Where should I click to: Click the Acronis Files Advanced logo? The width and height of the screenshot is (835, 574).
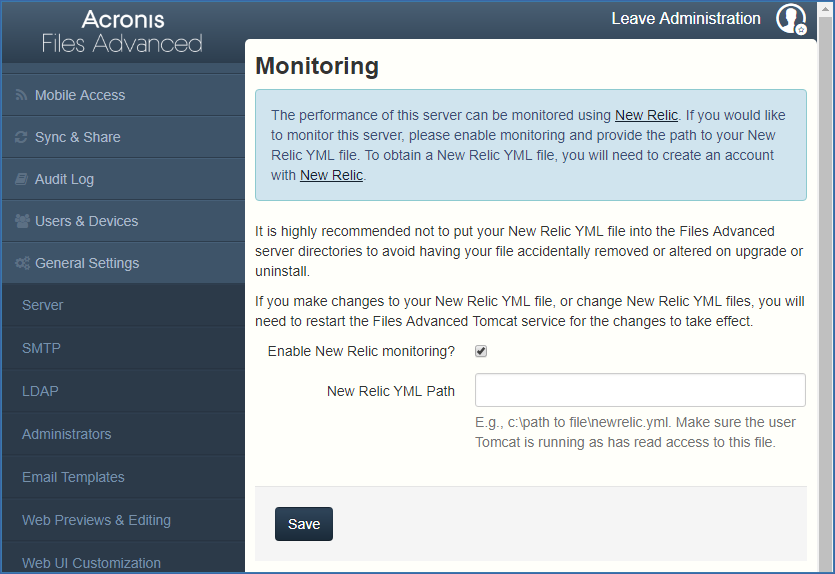[122, 31]
